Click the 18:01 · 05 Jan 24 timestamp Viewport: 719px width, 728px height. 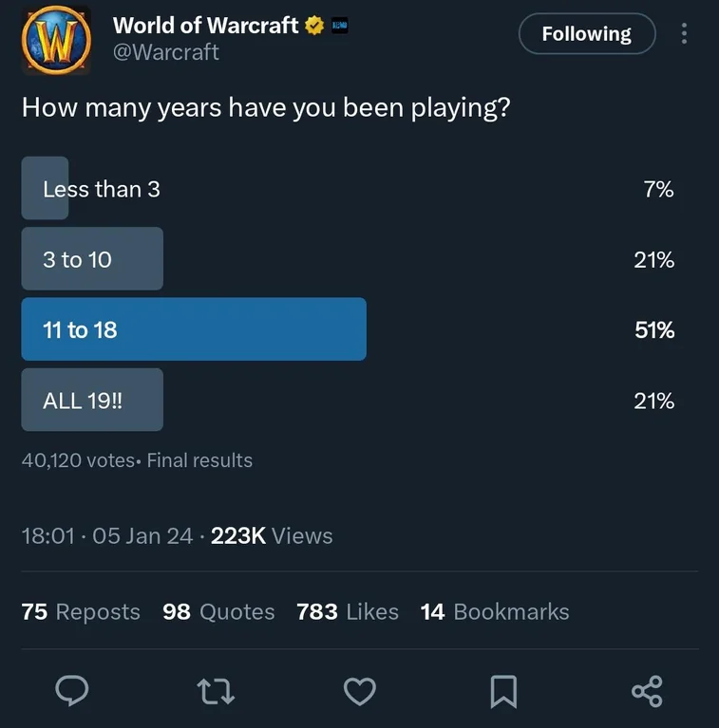click(107, 535)
